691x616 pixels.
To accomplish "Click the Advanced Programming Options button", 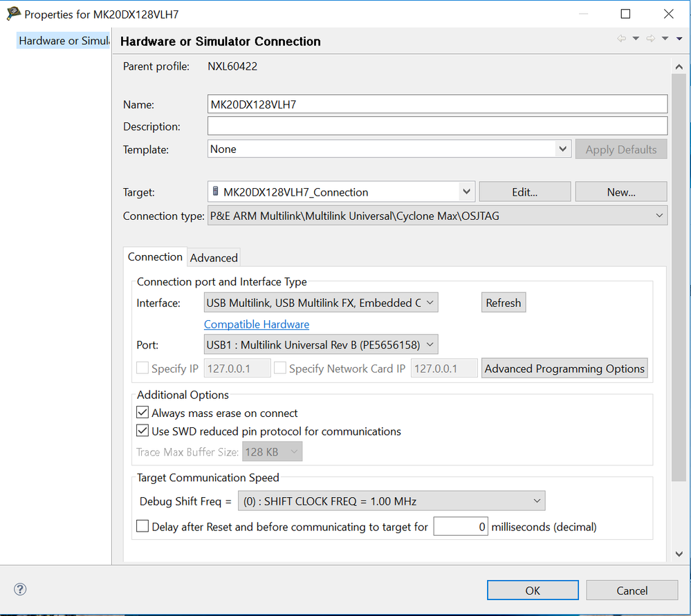I will pyautogui.click(x=564, y=368).
